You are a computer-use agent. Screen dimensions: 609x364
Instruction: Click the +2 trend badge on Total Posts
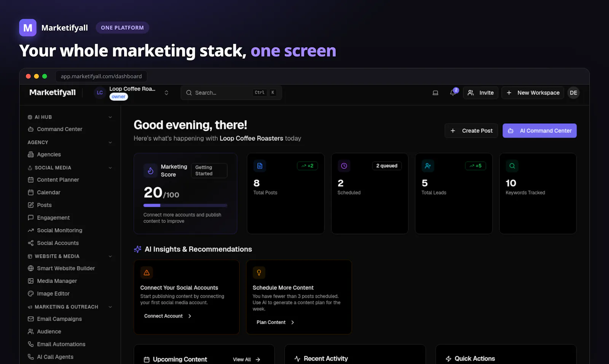pyautogui.click(x=308, y=166)
